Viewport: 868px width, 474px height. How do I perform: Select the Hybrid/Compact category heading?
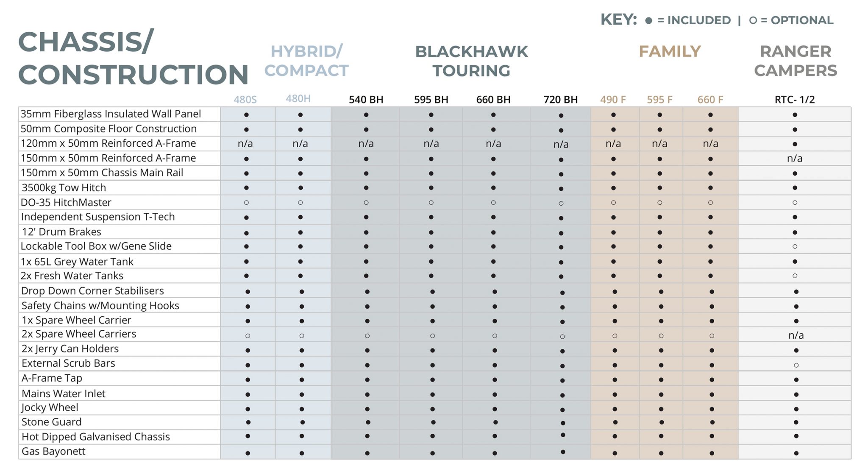coord(306,61)
